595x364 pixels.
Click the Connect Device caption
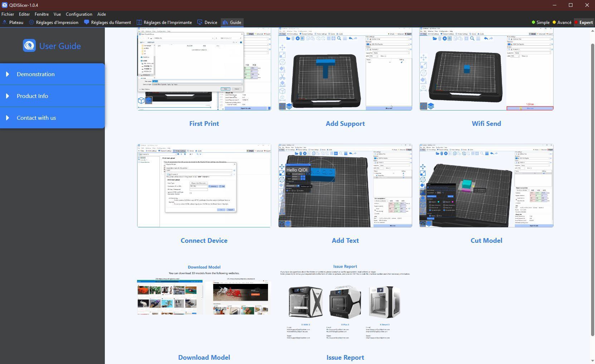tap(204, 240)
